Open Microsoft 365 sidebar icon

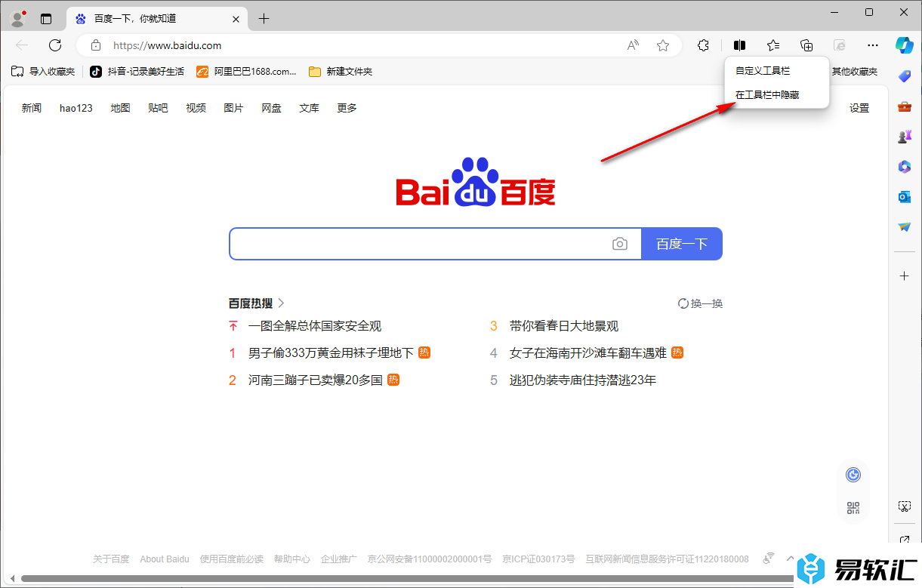click(904, 167)
